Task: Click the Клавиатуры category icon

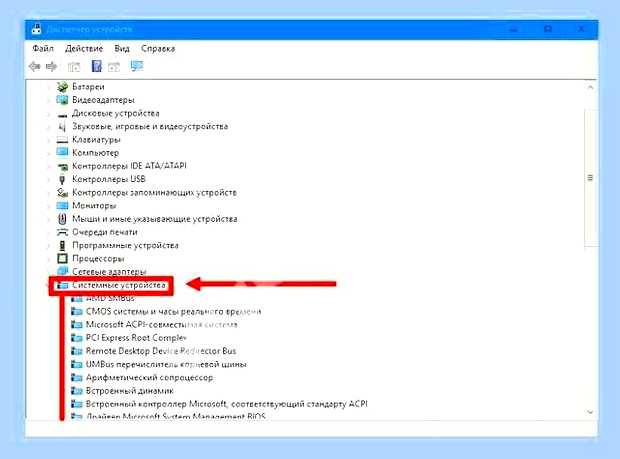Action: coord(62,140)
